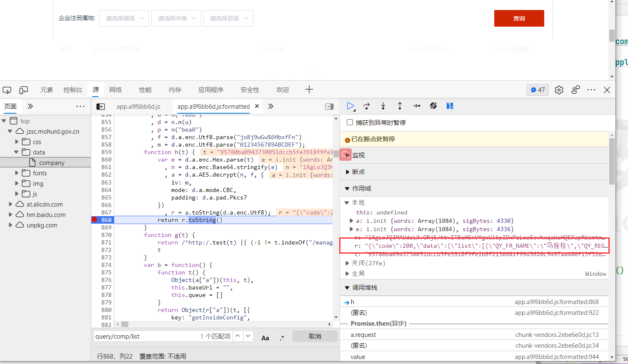
Task: Open DevTools settings gear
Action: point(559,90)
